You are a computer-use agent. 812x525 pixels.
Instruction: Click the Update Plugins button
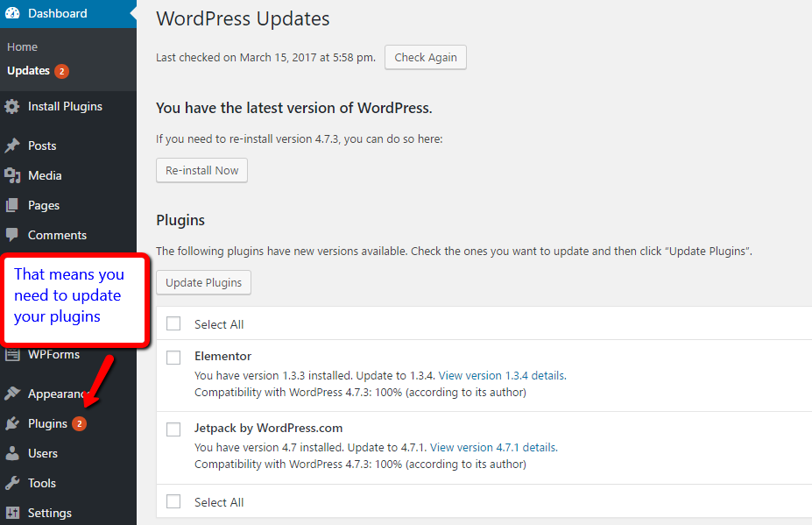click(203, 282)
